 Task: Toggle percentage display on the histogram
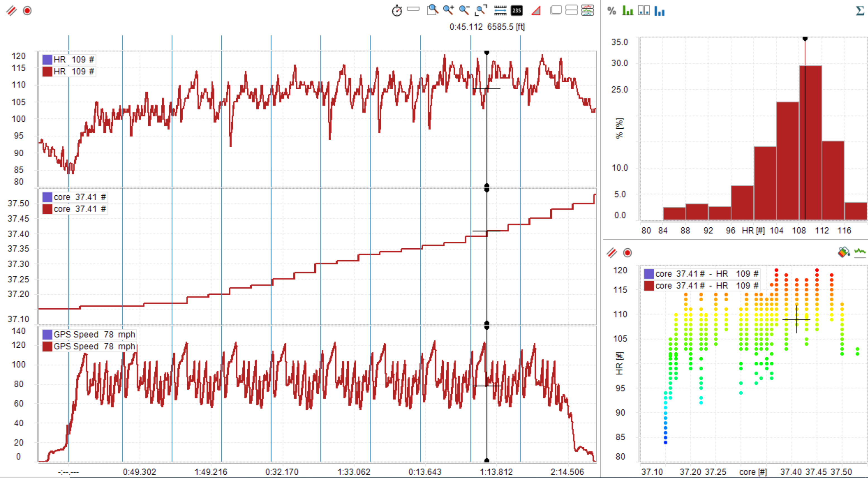tap(612, 11)
